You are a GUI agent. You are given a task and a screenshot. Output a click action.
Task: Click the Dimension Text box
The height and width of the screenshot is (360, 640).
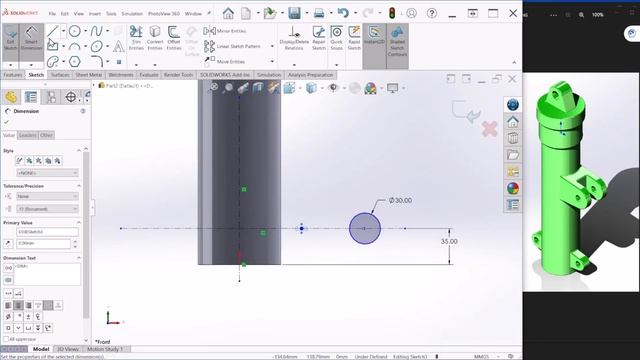(48, 274)
